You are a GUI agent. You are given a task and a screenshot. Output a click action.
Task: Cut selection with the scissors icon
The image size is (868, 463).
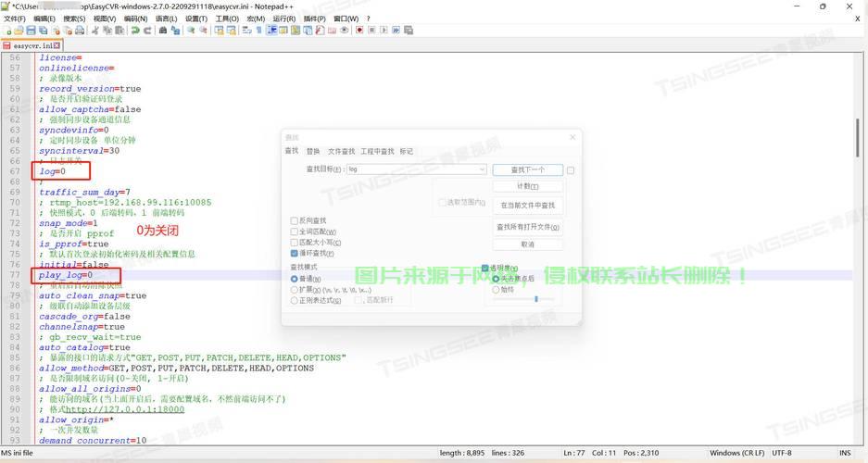point(95,31)
